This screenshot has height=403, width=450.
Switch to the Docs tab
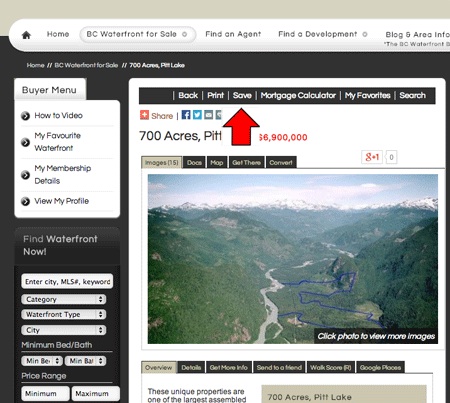click(x=194, y=162)
